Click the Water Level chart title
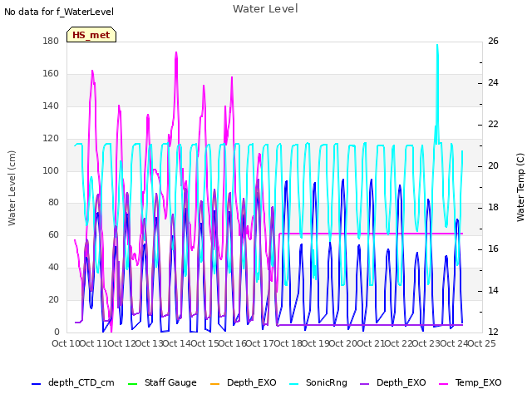 point(265,9)
